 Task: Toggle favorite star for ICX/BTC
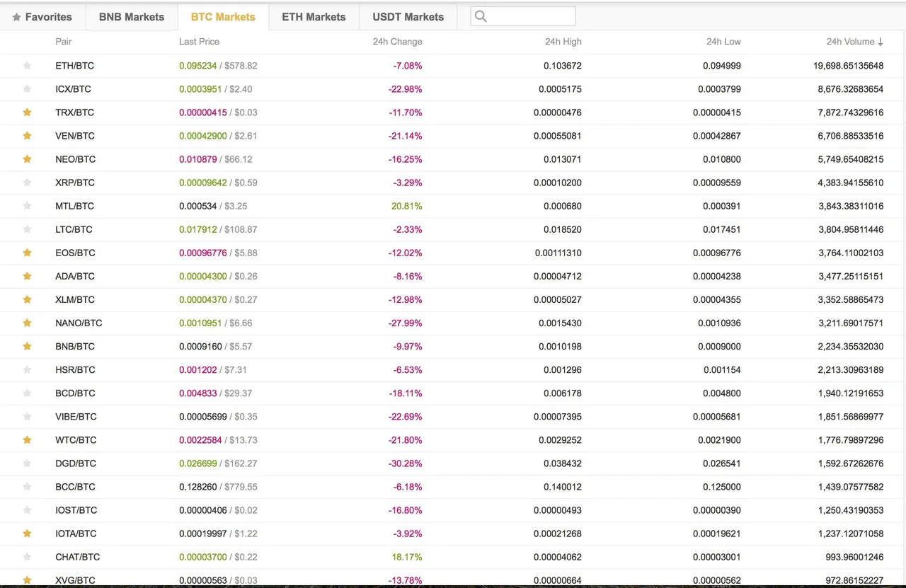coord(27,89)
